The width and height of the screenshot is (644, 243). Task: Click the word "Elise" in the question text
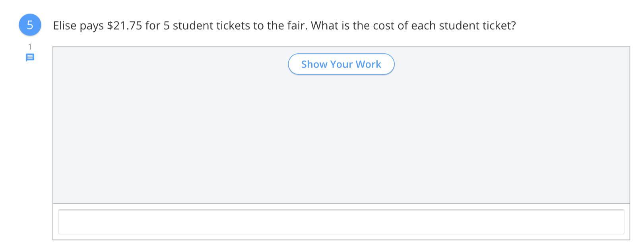pos(64,26)
